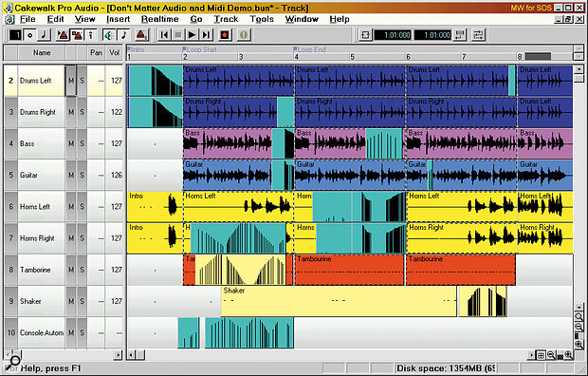Start playback with the Play button

(192, 35)
